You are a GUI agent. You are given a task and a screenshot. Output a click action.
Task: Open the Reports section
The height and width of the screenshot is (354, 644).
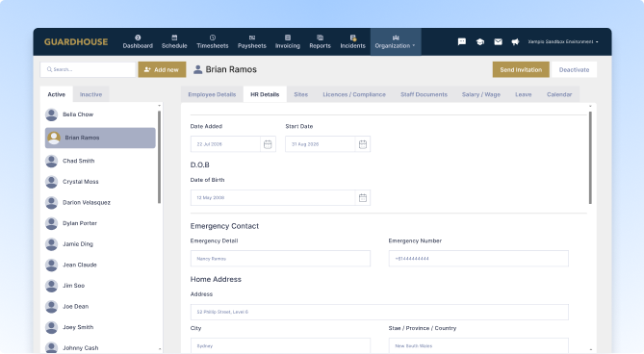click(x=320, y=41)
